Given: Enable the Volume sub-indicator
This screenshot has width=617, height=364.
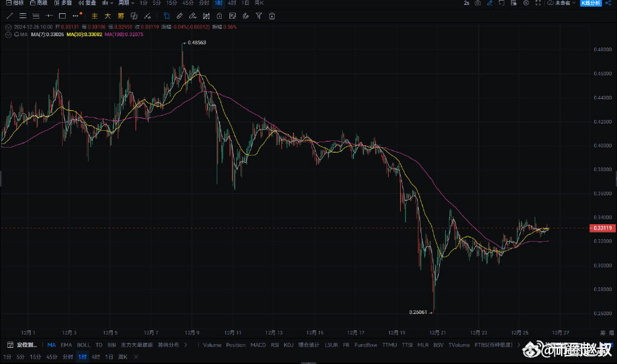Looking at the screenshot, I should click(212, 345).
